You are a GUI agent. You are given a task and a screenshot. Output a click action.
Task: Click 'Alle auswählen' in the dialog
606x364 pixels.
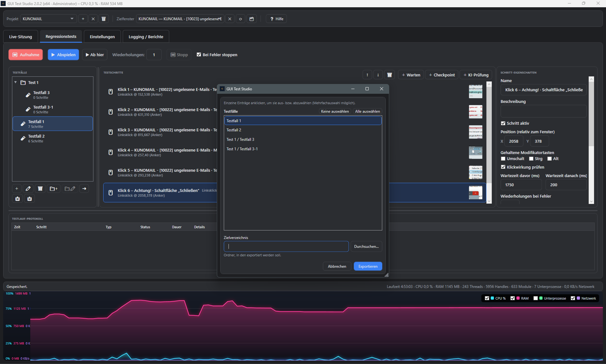[367, 111]
